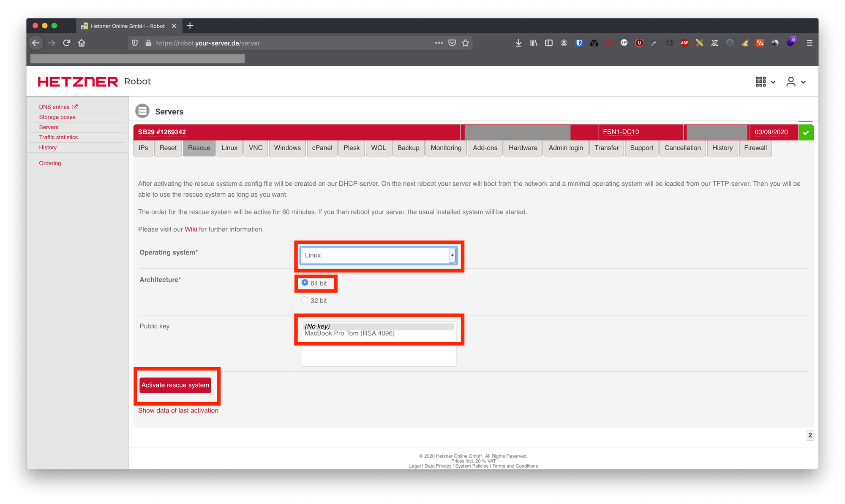Open the Support tab

(x=642, y=148)
